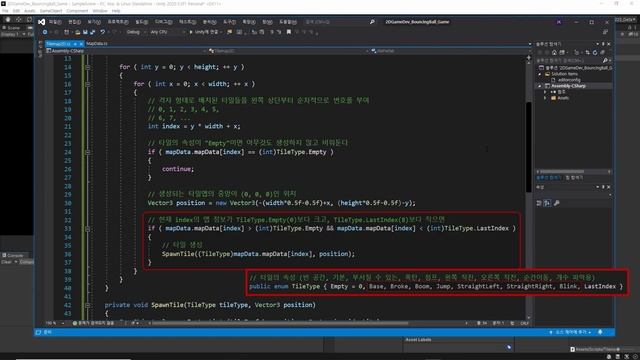Click the Undo arrow toolbar icon
This screenshot has width=640, height=360.
102,32
